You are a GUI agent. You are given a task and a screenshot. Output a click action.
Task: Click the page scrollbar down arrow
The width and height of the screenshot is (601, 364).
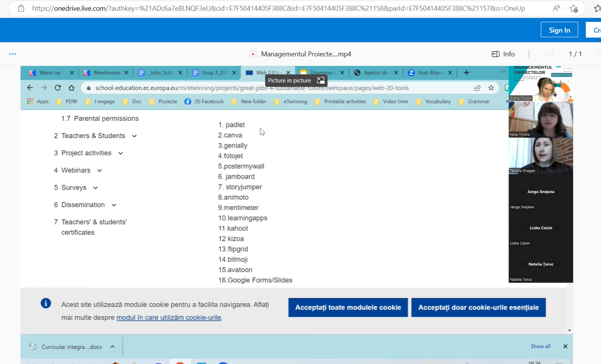click(570, 330)
